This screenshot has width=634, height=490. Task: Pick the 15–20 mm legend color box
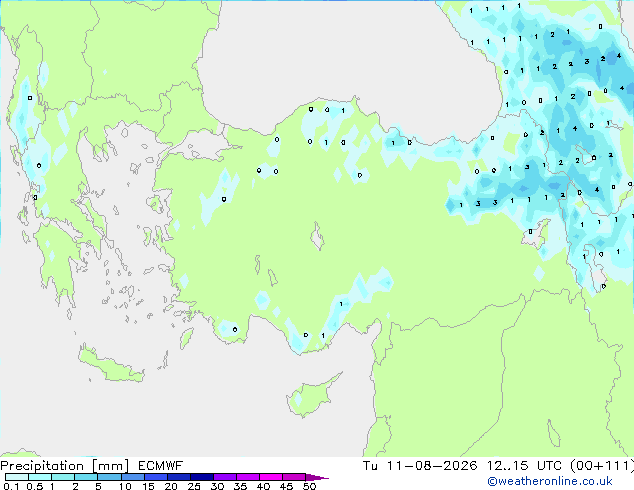coord(155,477)
